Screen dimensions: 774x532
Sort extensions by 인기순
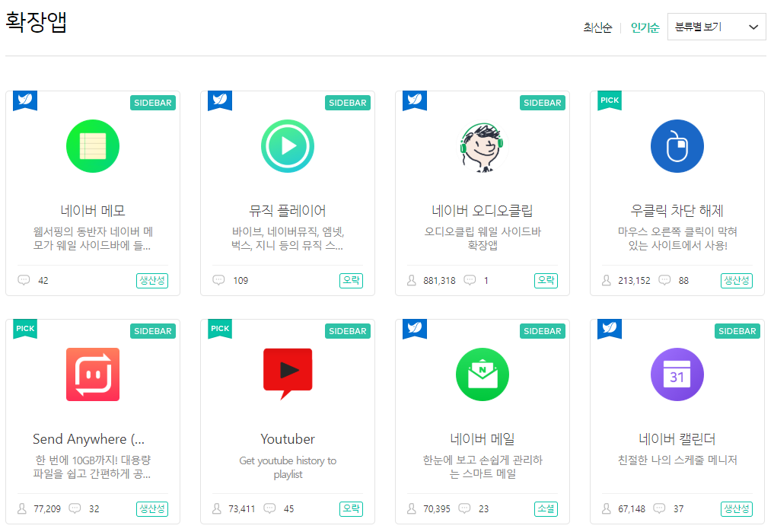(x=645, y=27)
